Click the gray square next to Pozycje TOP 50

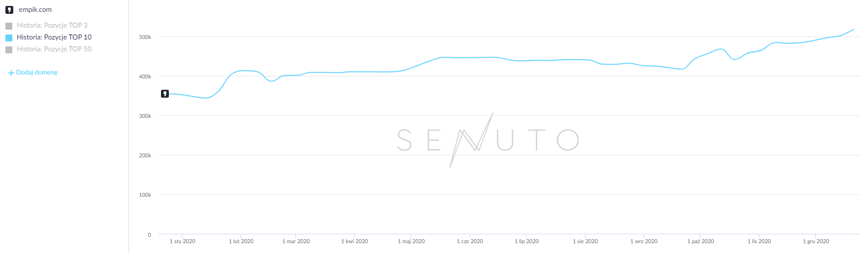click(9, 49)
